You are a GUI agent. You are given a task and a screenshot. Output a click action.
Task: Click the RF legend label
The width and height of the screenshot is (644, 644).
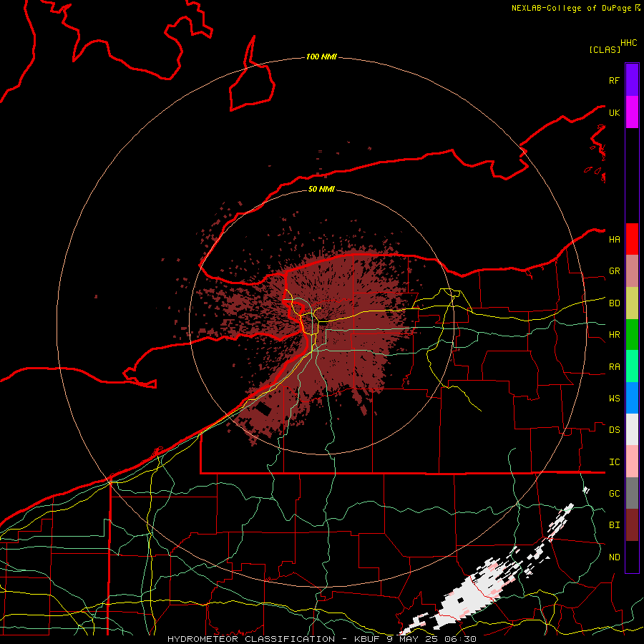(614, 80)
